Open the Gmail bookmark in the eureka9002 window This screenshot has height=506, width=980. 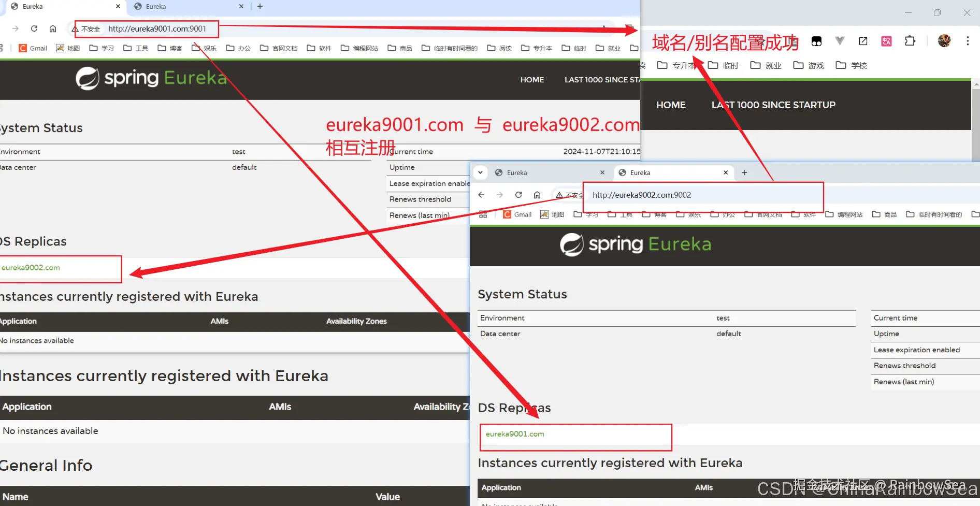pyautogui.click(x=517, y=214)
